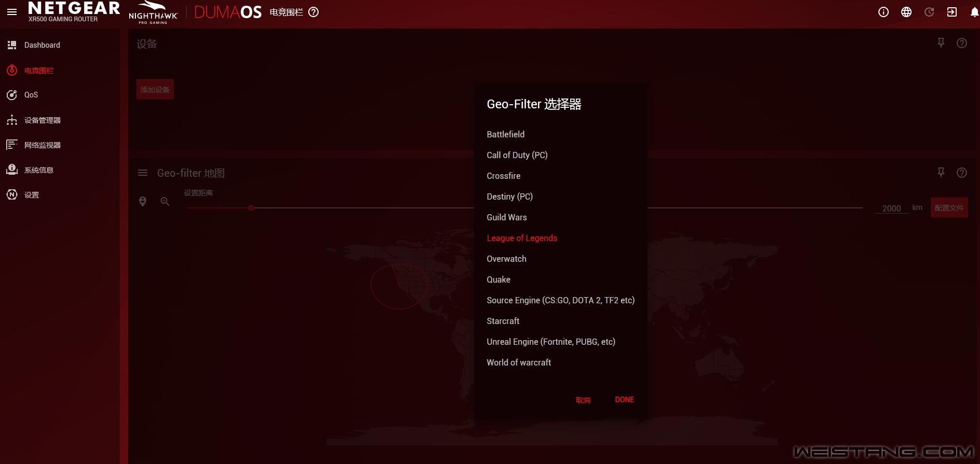Click the map zoom magnifier icon
The image size is (980, 464).
click(165, 202)
